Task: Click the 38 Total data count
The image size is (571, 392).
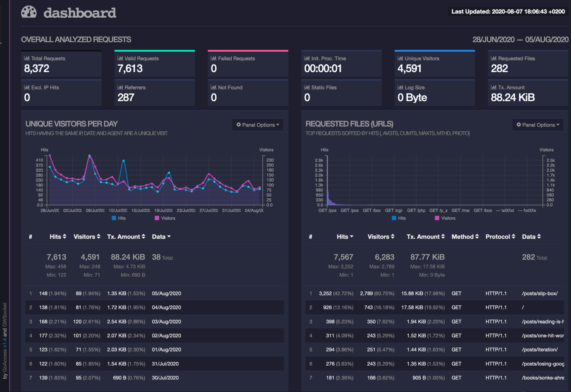Action: point(162,257)
